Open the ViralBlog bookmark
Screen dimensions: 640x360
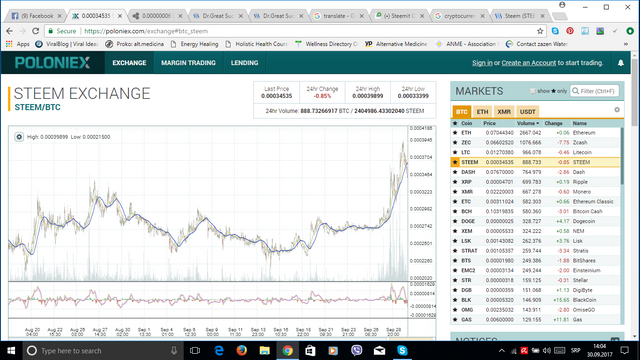coord(67,44)
